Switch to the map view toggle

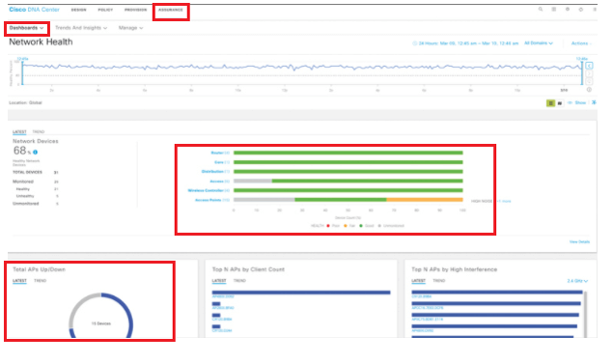tap(560, 103)
